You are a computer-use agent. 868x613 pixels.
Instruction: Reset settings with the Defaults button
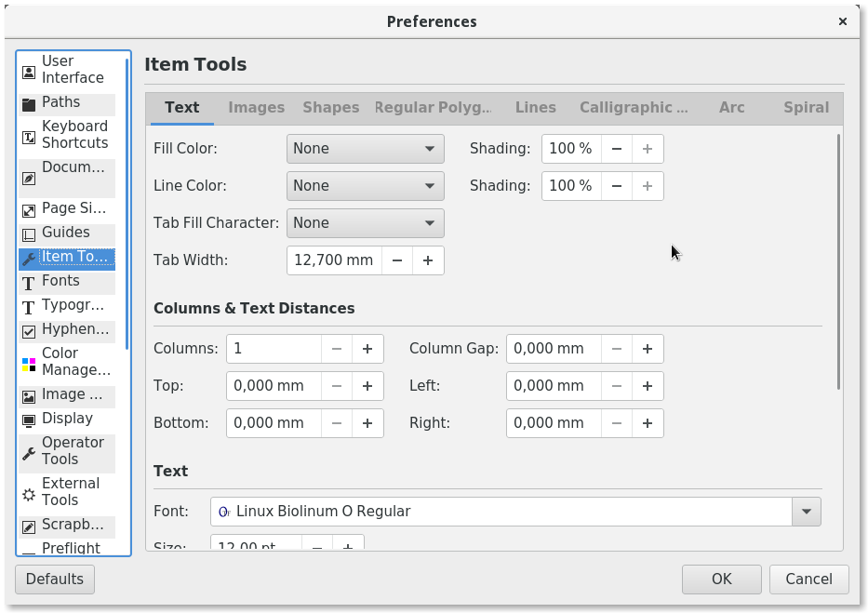55,579
